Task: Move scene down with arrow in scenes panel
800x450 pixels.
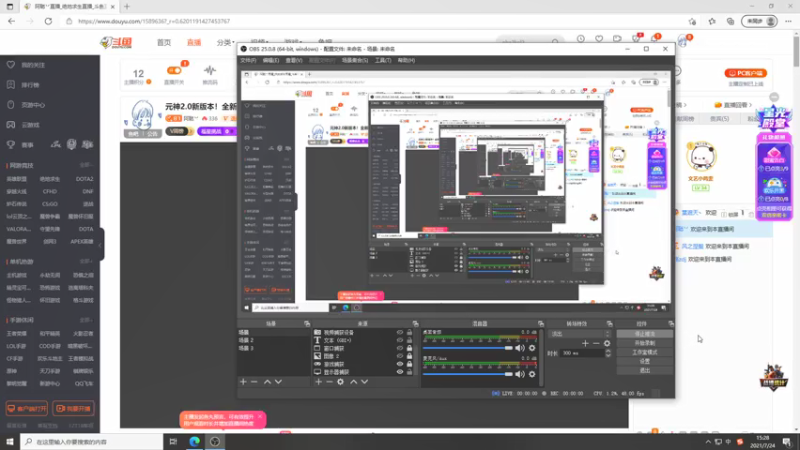Action: click(278, 382)
